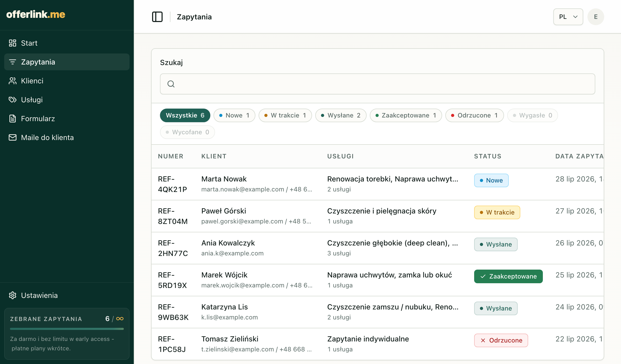
Task: Click email k.lis@example.com
Action: coord(230,317)
